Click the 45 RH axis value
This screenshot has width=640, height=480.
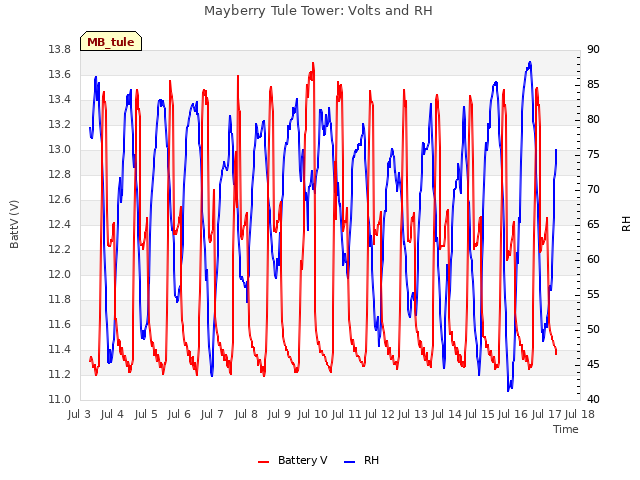[593, 364]
